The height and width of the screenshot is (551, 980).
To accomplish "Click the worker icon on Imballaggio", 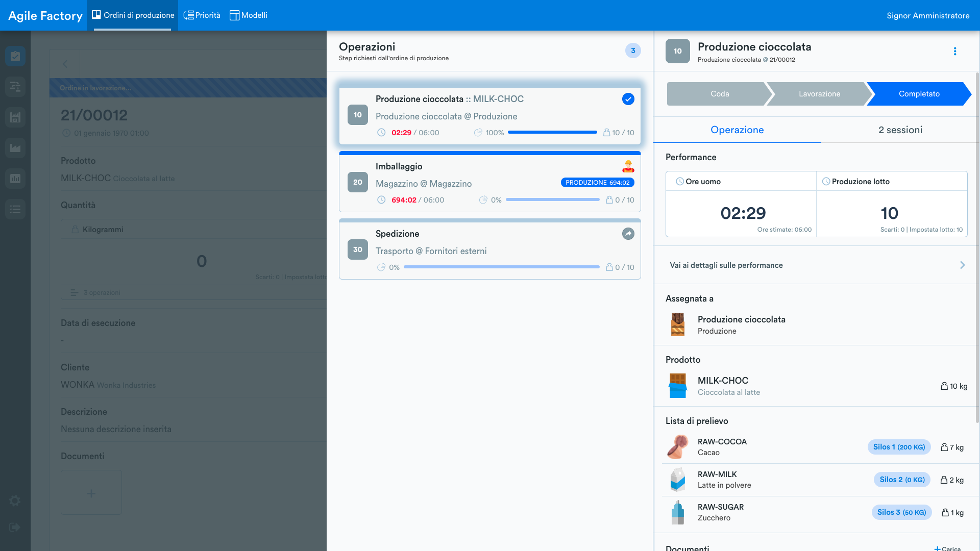I will [x=628, y=166].
